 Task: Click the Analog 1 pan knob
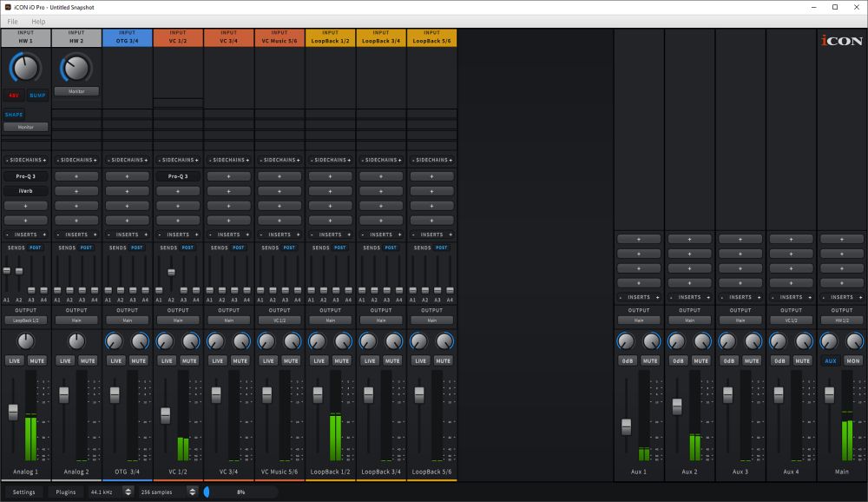[25, 341]
